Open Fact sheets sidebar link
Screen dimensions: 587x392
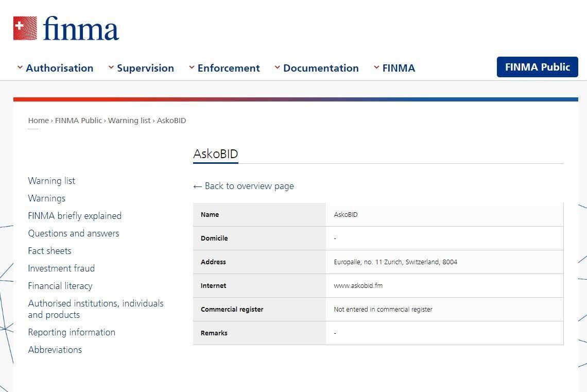(x=50, y=251)
